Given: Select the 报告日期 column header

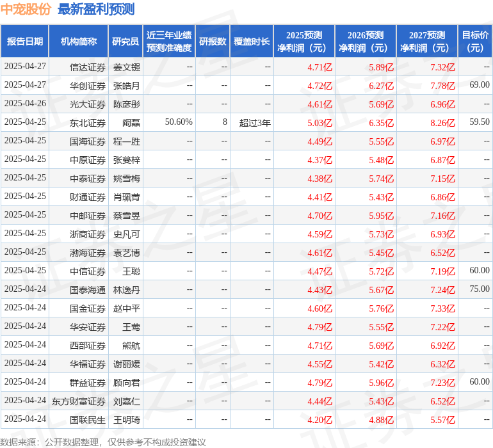Looking at the screenshot, I should [x=25, y=42].
